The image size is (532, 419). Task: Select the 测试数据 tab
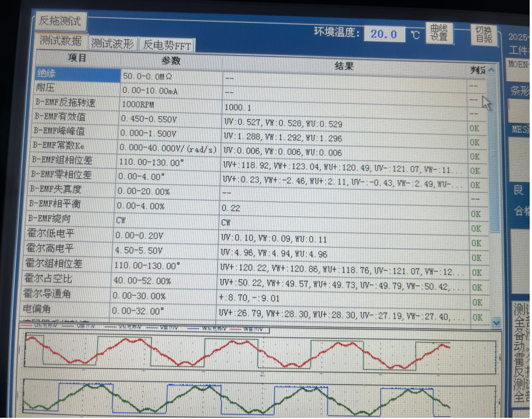61,41
